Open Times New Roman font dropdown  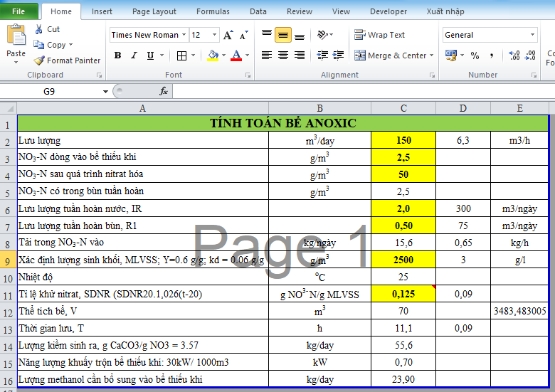(184, 35)
